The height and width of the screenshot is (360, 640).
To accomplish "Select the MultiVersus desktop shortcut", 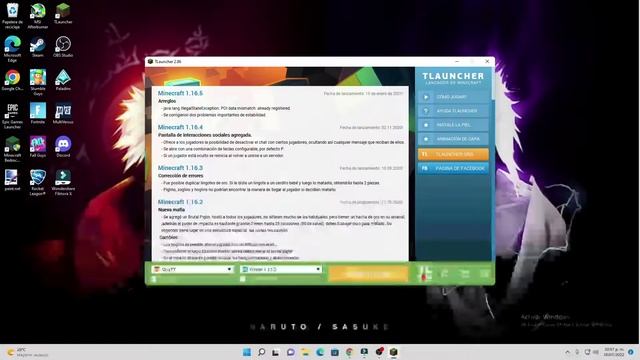I will pyautogui.click(x=63, y=113).
